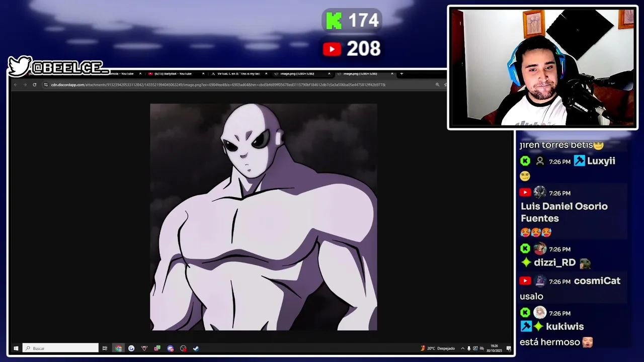Viewport: 644px width, 362px height.
Task: Click the Jiren image in the browser
Action: pyautogui.click(x=263, y=217)
